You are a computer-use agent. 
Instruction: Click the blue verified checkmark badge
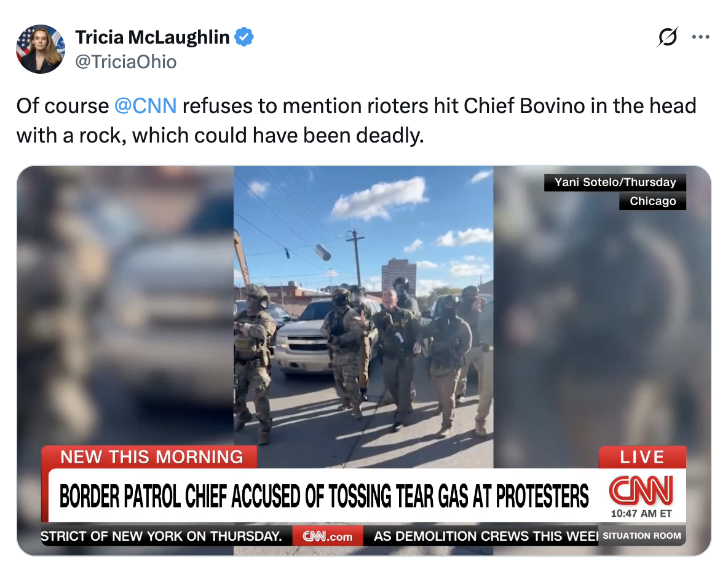click(x=244, y=37)
